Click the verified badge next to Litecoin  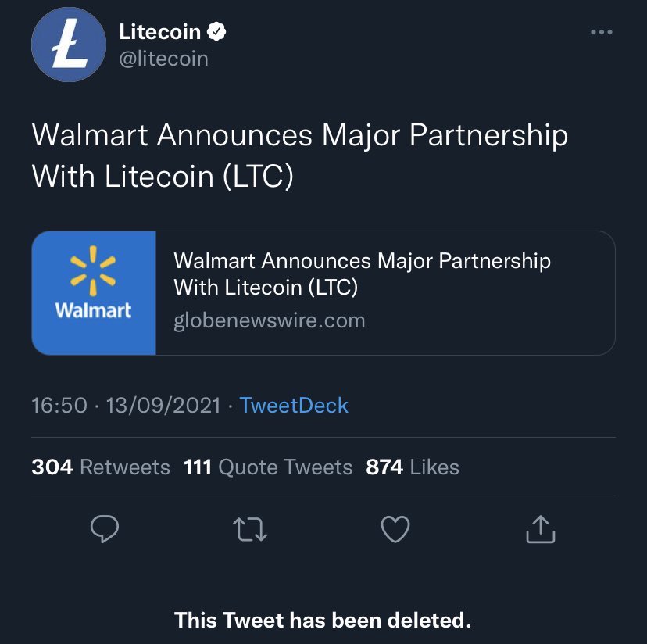coord(218,32)
